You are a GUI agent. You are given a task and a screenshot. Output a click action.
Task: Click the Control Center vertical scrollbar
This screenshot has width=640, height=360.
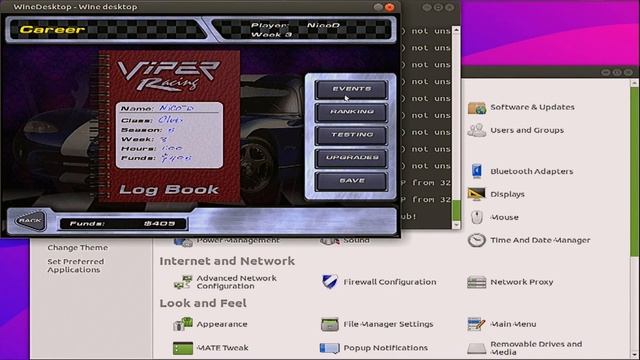click(x=634, y=218)
